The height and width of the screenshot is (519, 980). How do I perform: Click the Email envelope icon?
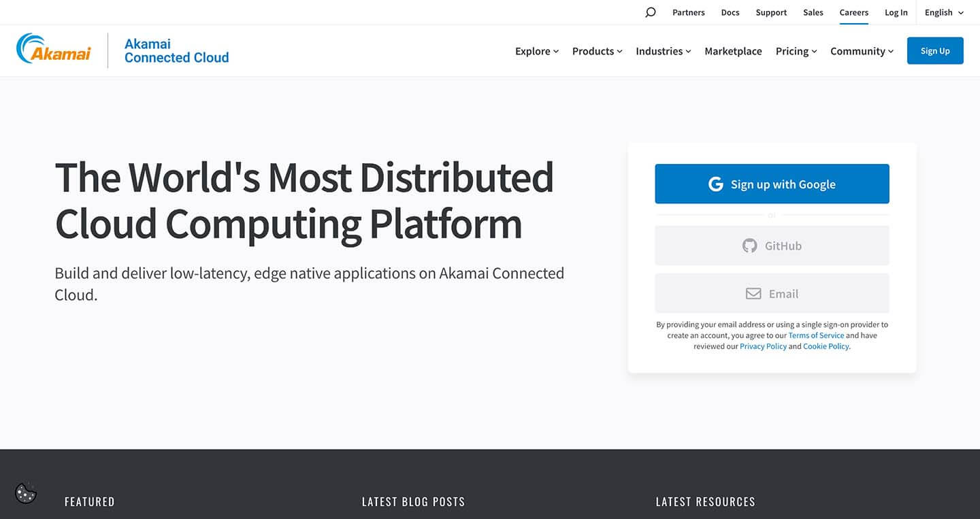[x=753, y=294]
